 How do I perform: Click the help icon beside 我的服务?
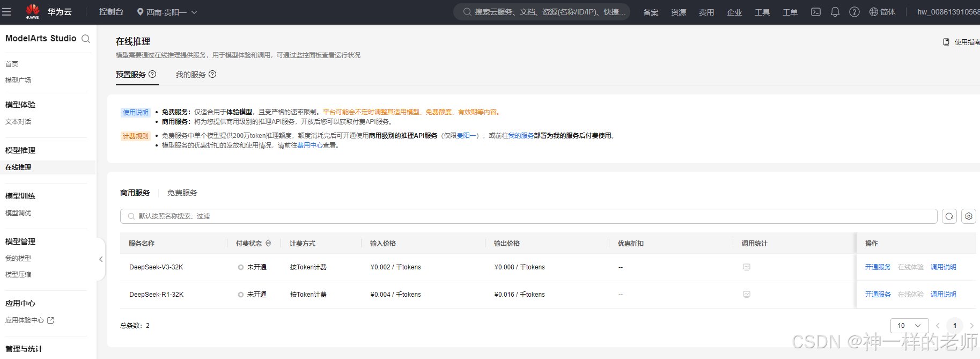[x=212, y=74]
